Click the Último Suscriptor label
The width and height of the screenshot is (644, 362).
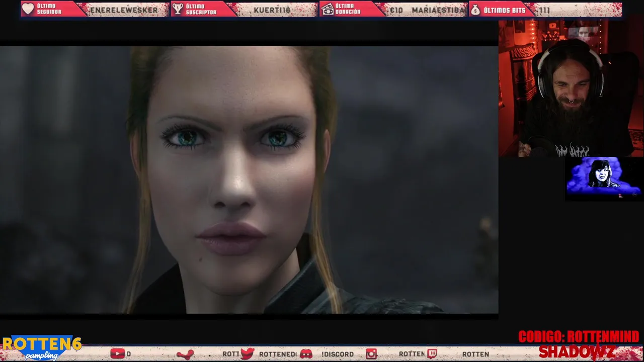(201, 9)
